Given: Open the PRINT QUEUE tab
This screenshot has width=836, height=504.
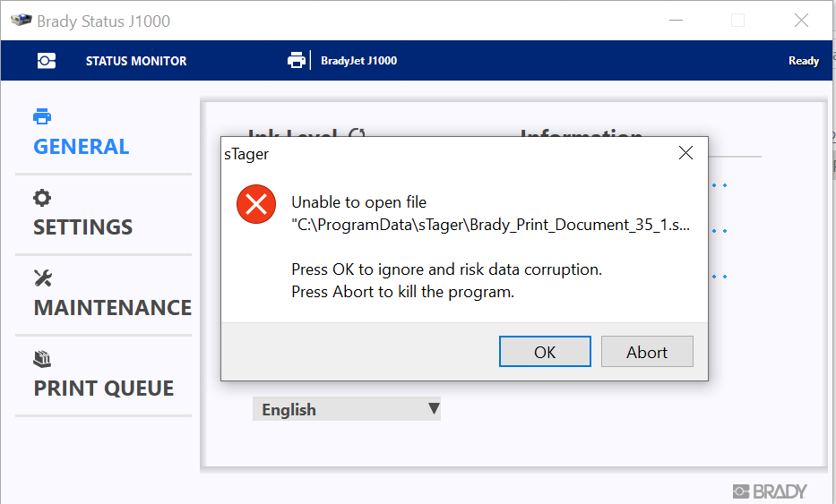Looking at the screenshot, I should [x=103, y=388].
